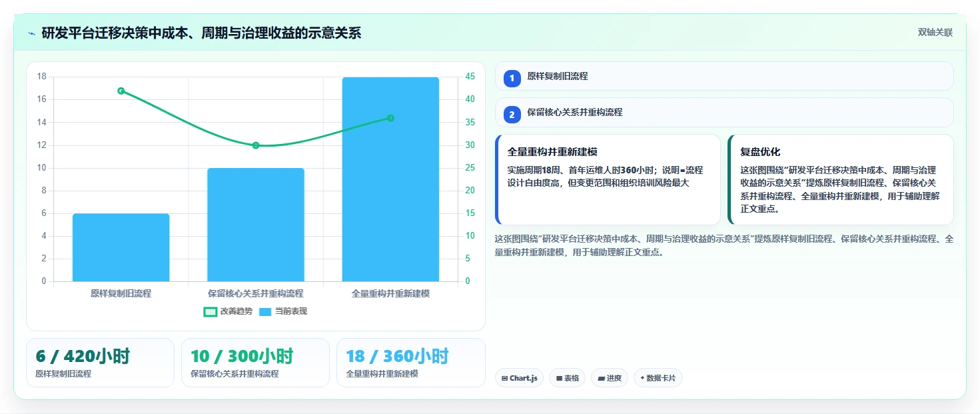980x414 pixels.
Task: Click the green 改善趋势 legend swatch
Action: [210, 311]
